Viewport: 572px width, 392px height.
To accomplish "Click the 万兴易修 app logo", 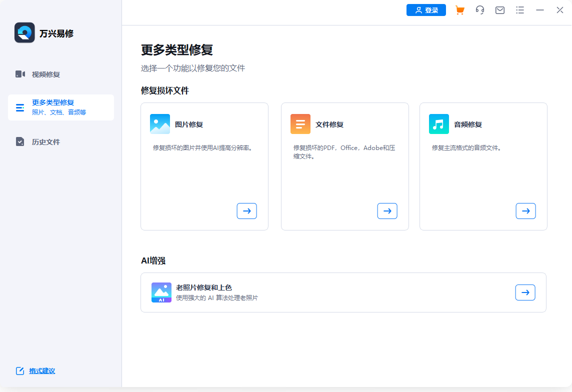I will coord(24,33).
